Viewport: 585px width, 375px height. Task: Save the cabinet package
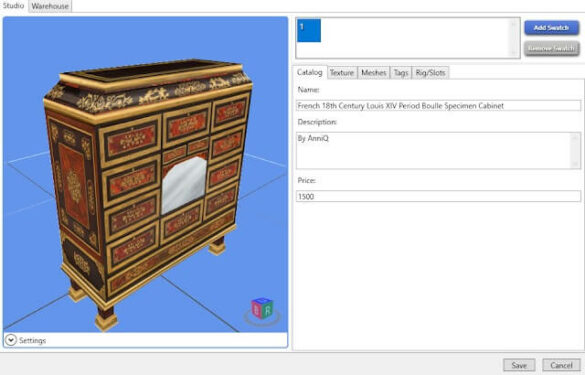click(x=519, y=365)
